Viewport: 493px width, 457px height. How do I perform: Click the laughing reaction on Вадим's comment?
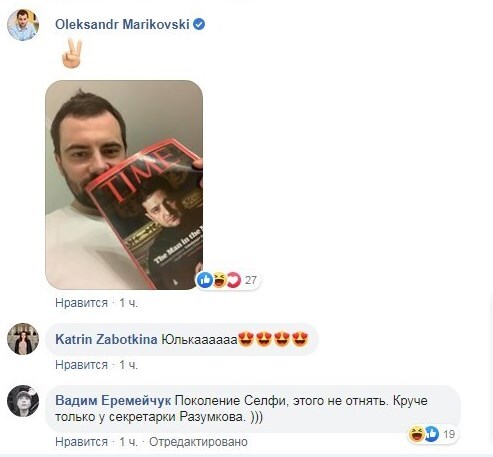pyautogui.click(x=417, y=434)
